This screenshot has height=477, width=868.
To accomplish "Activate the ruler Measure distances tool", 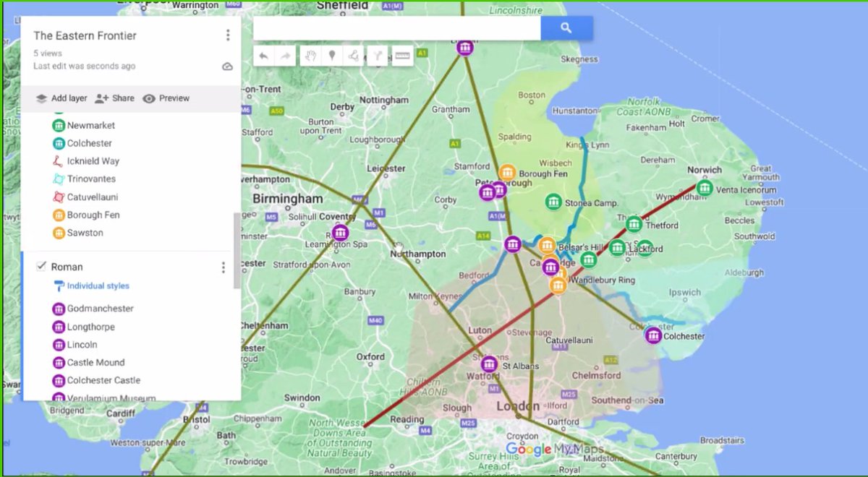I will (401, 56).
